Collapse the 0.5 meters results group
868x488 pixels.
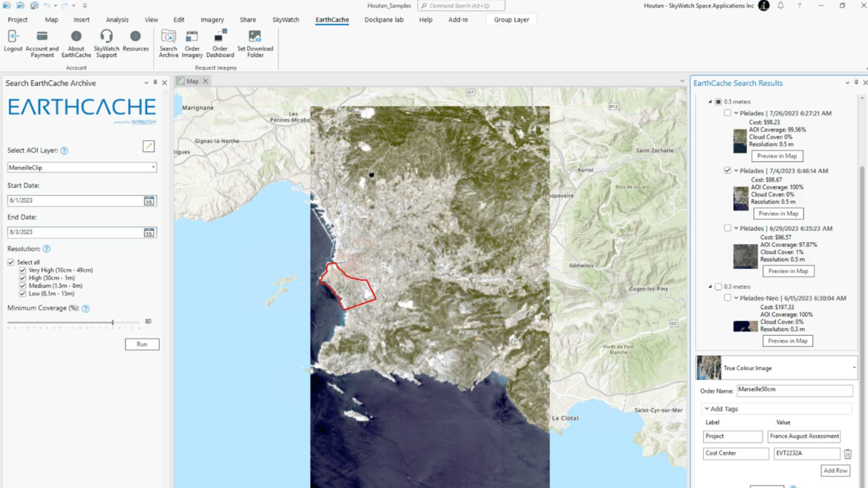point(710,102)
